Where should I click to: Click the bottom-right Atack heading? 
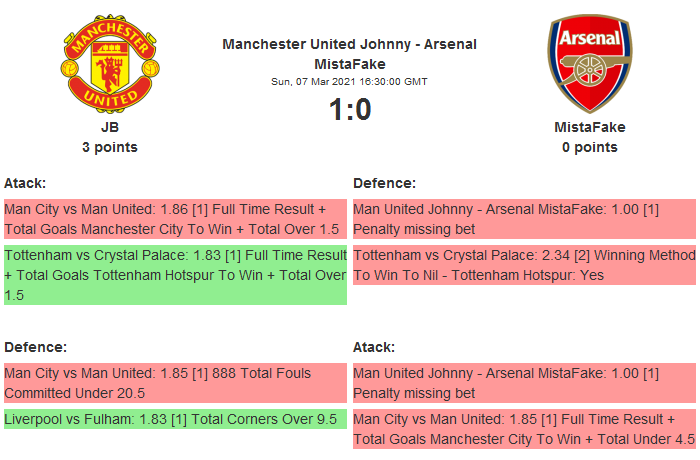[x=374, y=347]
